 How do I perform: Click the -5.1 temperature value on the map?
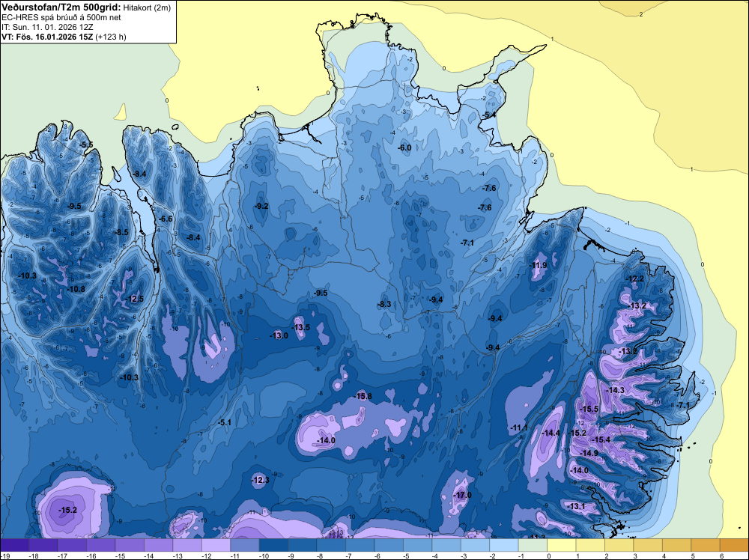(x=225, y=422)
